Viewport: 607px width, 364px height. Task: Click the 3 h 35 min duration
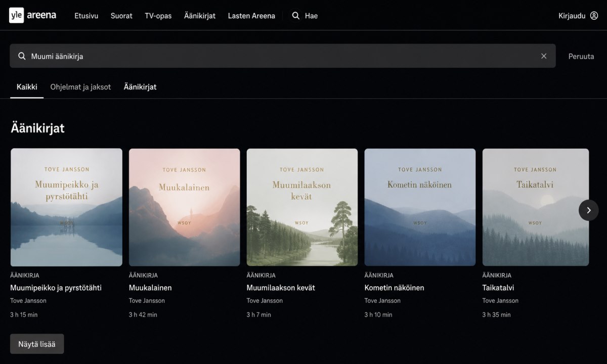[x=497, y=314]
